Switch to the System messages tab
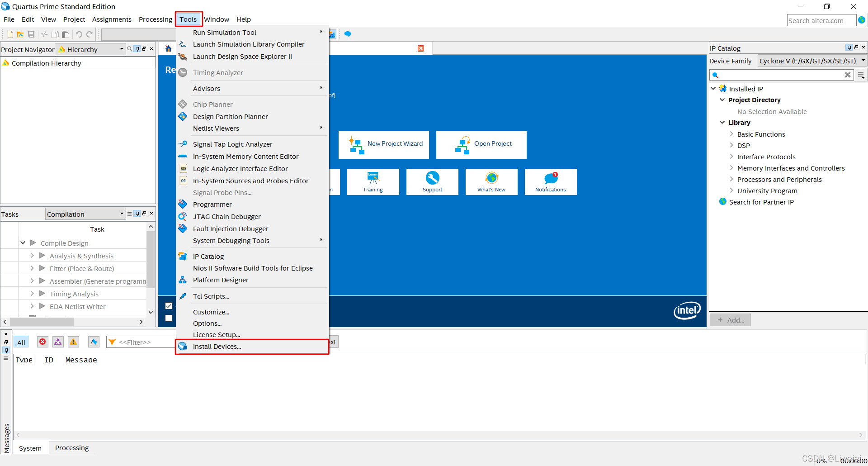 pyautogui.click(x=30, y=448)
